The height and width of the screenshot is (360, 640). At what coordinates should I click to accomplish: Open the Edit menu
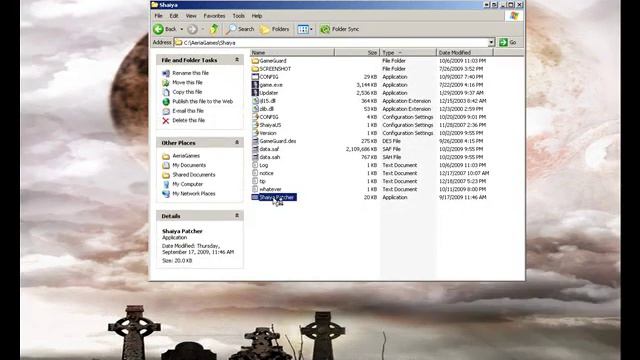pos(174,16)
